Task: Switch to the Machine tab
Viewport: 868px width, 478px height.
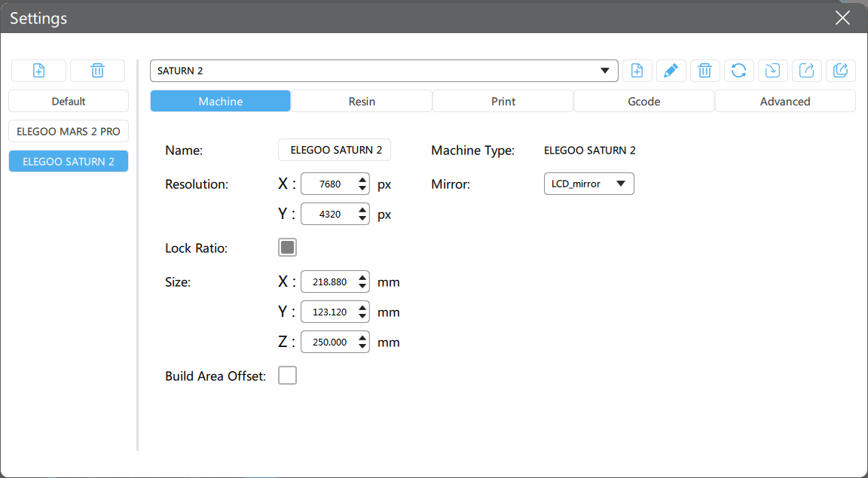Action: point(220,101)
